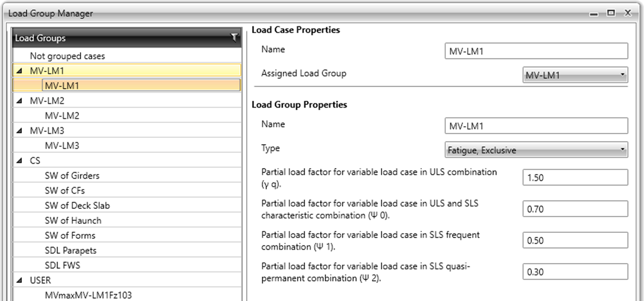644x301 pixels.
Task: Click the Load Group Name field
Action: (536, 126)
